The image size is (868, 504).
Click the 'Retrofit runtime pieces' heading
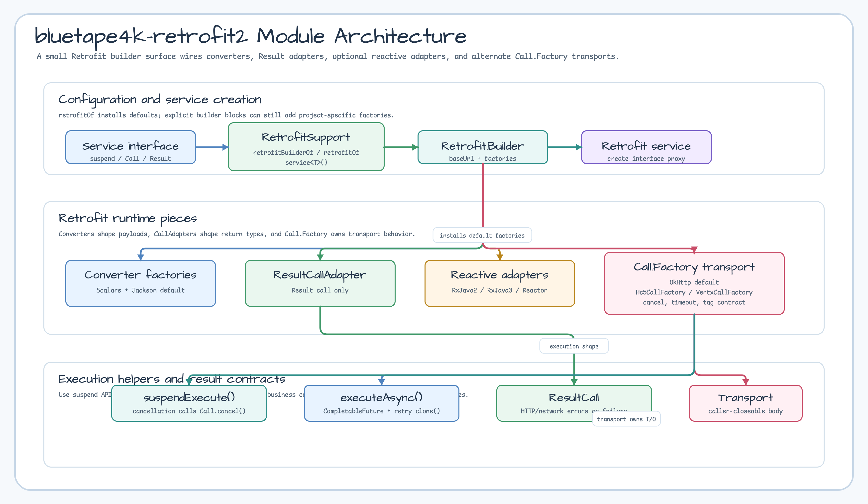click(128, 218)
